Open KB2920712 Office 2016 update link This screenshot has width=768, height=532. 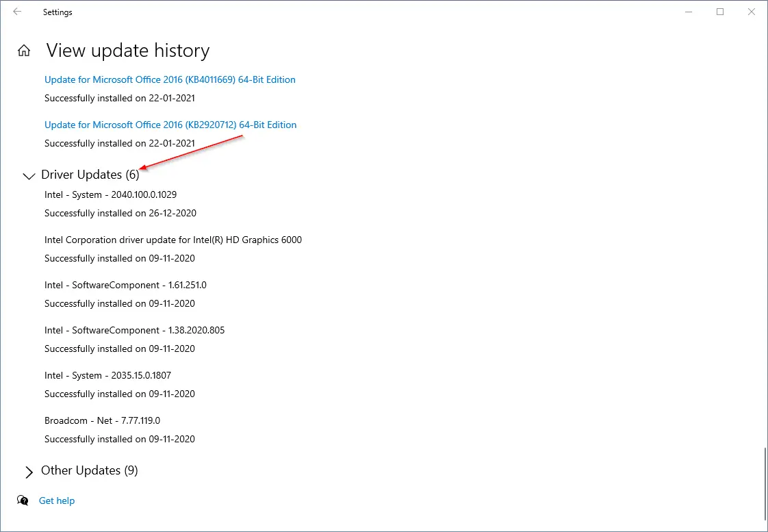pyautogui.click(x=170, y=125)
